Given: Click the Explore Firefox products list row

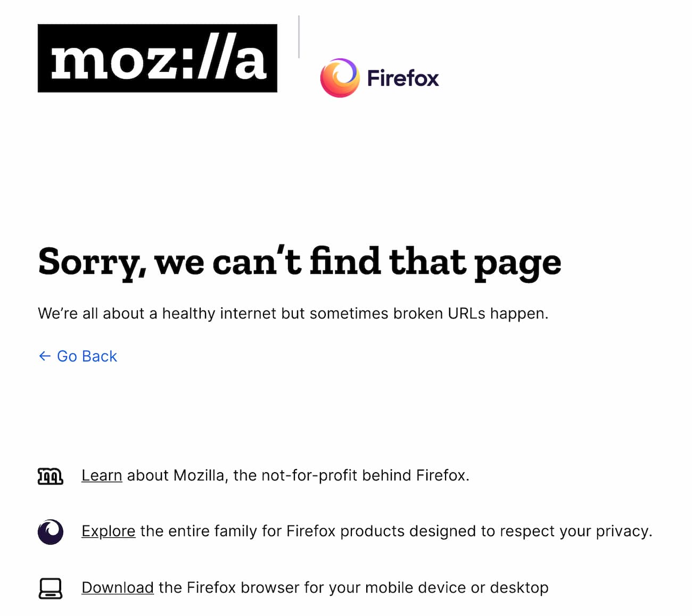Looking at the screenshot, I should click(x=345, y=531).
